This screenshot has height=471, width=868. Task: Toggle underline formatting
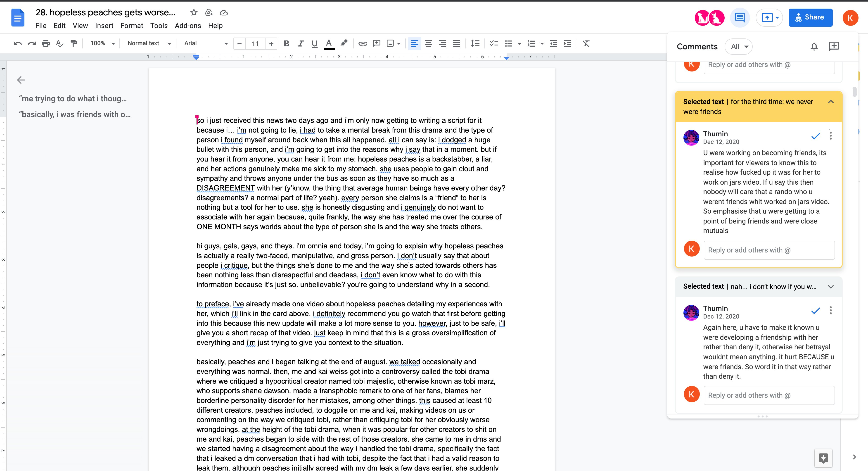point(314,43)
